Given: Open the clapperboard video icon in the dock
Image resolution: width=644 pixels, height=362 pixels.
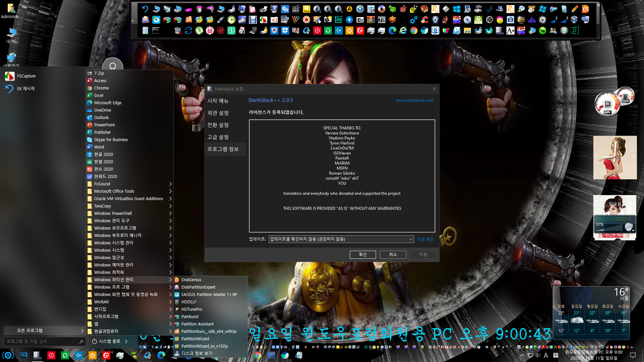Looking at the screenshot, I should [296, 9].
